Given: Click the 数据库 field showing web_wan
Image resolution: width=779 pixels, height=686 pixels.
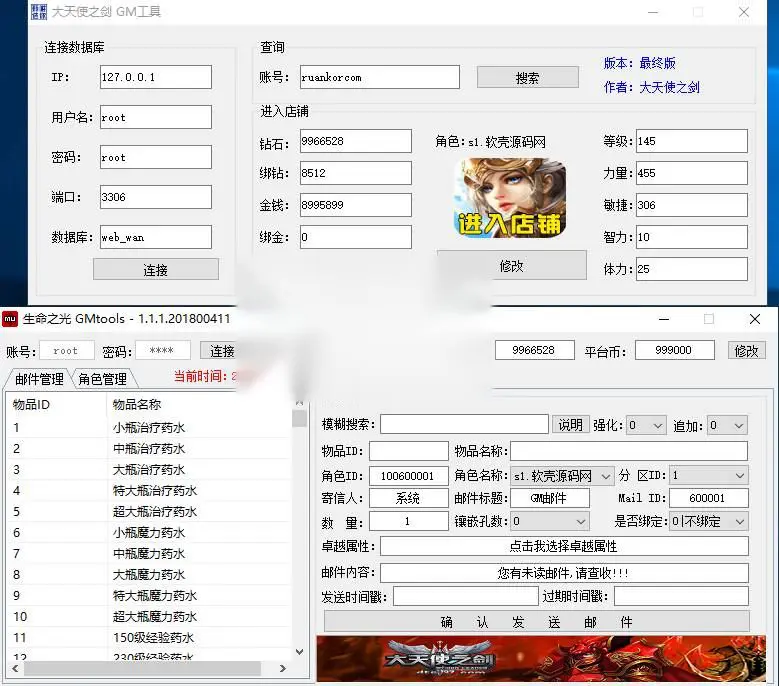Looking at the screenshot, I should (156, 237).
